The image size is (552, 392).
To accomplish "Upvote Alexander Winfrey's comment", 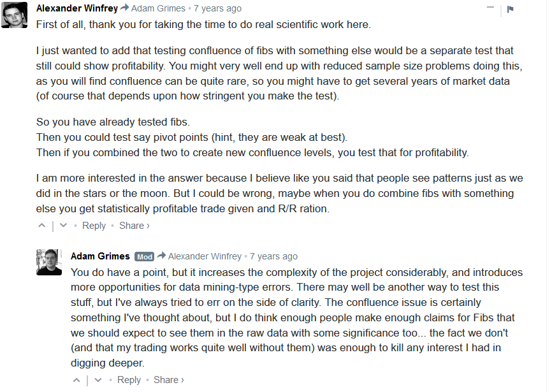I will coord(42,226).
